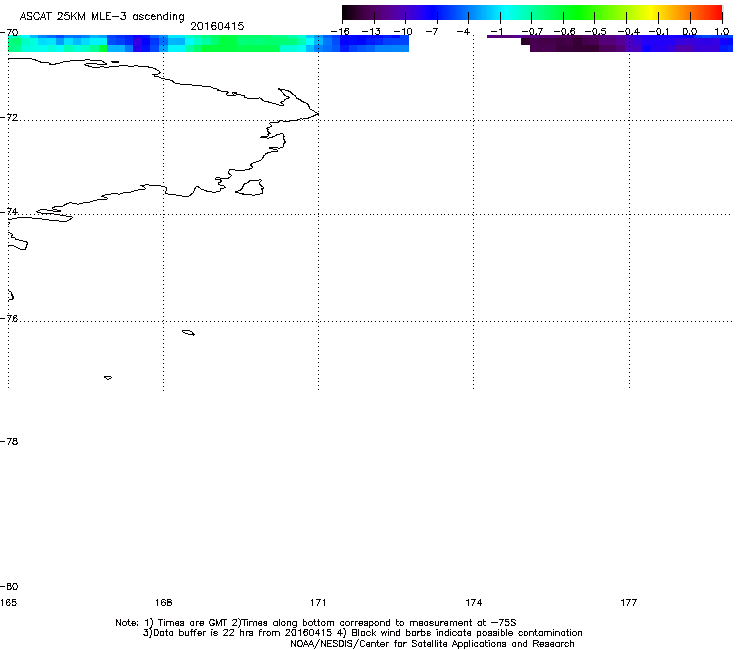Click the '-10' color scale label
Image resolution: width=740 pixels, height=650 pixels.
tap(403, 32)
